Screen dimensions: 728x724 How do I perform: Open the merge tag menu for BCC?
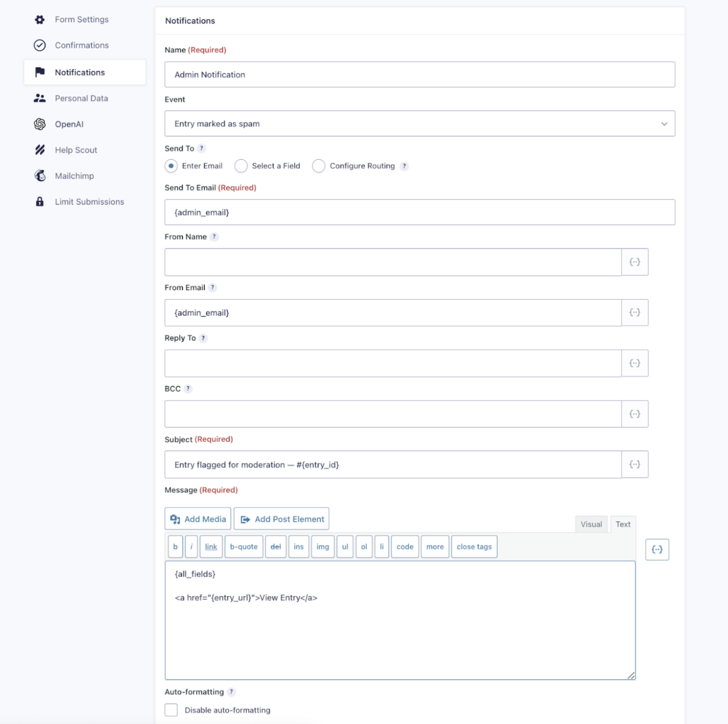tap(635, 414)
